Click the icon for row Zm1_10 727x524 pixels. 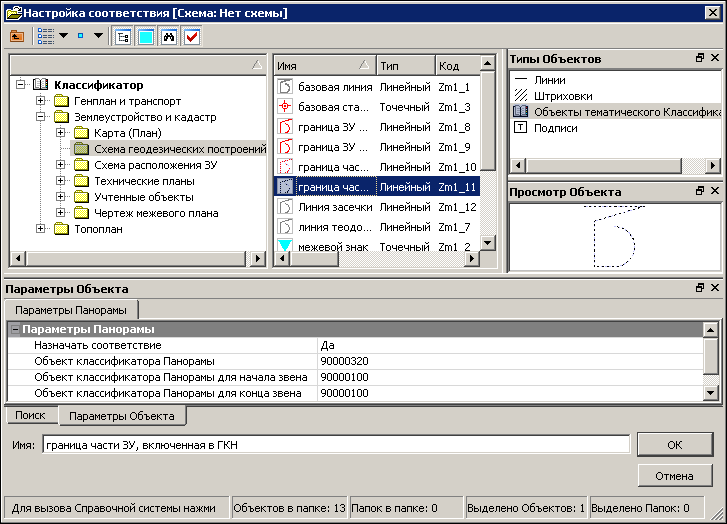point(285,166)
